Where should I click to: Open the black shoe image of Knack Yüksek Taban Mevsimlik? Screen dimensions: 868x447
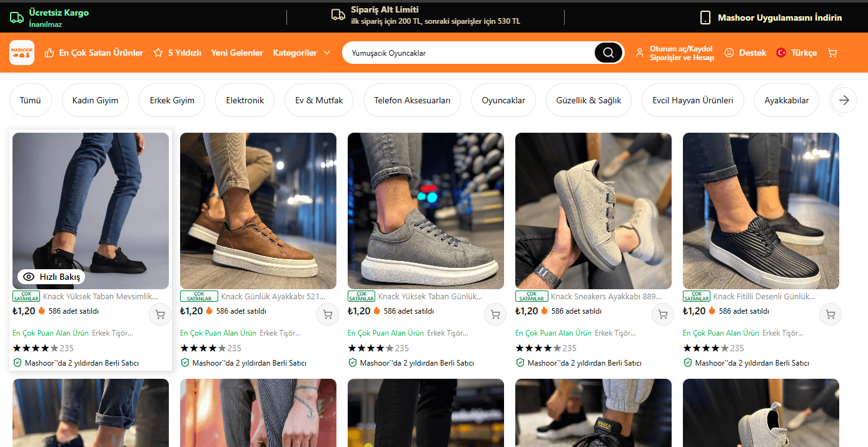pyautogui.click(x=91, y=211)
